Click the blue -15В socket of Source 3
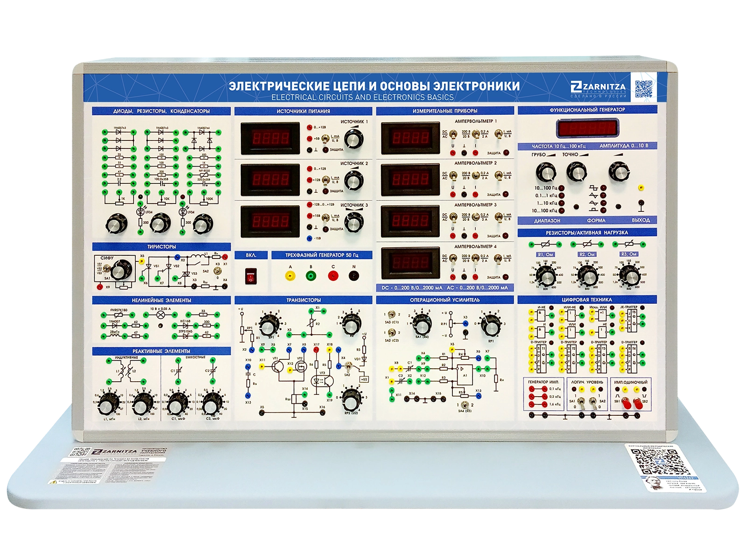The width and height of the screenshot is (747, 560). (310, 238)
